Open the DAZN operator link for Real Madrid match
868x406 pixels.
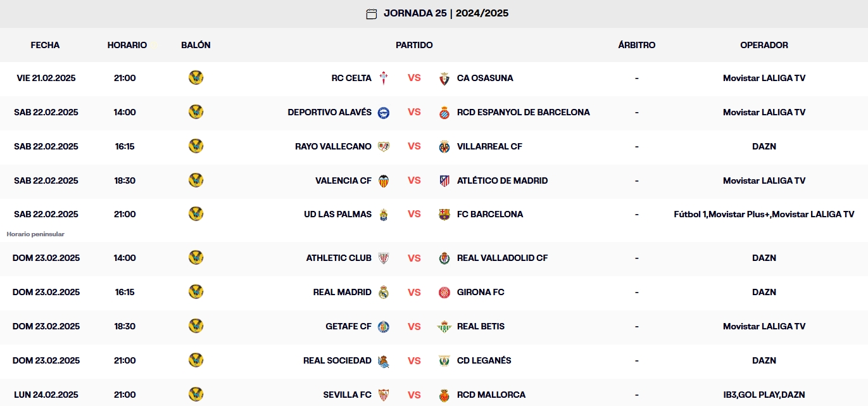point(764,292)
